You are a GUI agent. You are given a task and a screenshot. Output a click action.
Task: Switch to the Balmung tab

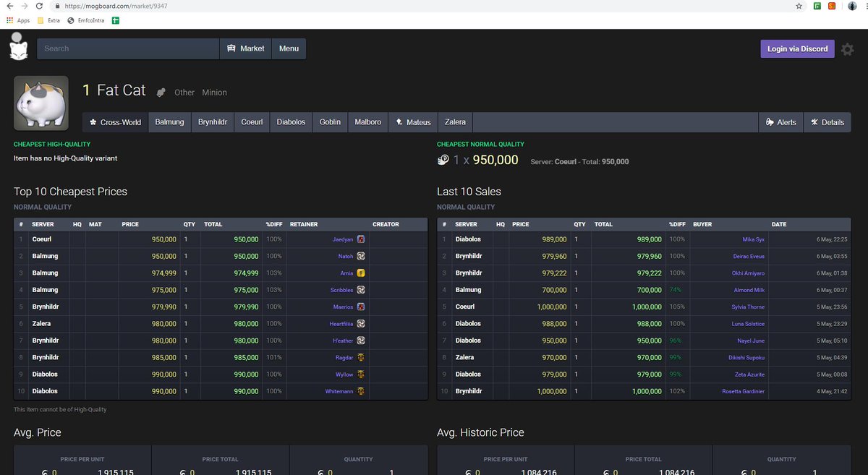(170, 122)
